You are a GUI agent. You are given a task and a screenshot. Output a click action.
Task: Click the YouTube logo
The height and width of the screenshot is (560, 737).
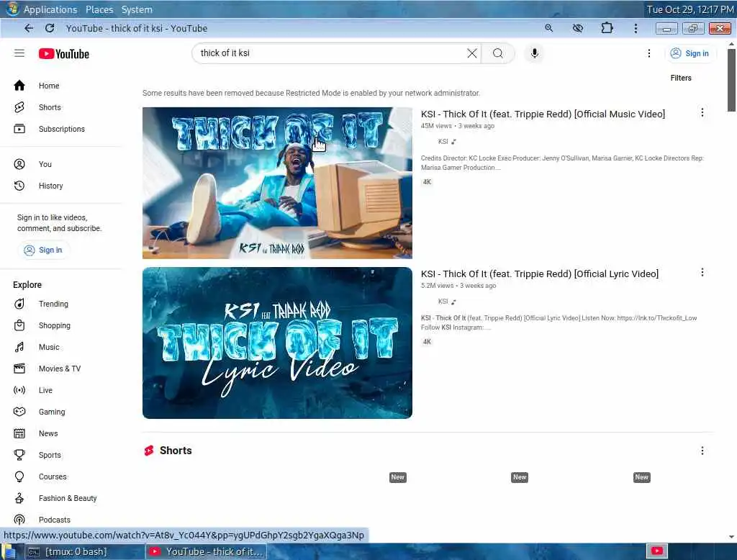coord(64,53)
